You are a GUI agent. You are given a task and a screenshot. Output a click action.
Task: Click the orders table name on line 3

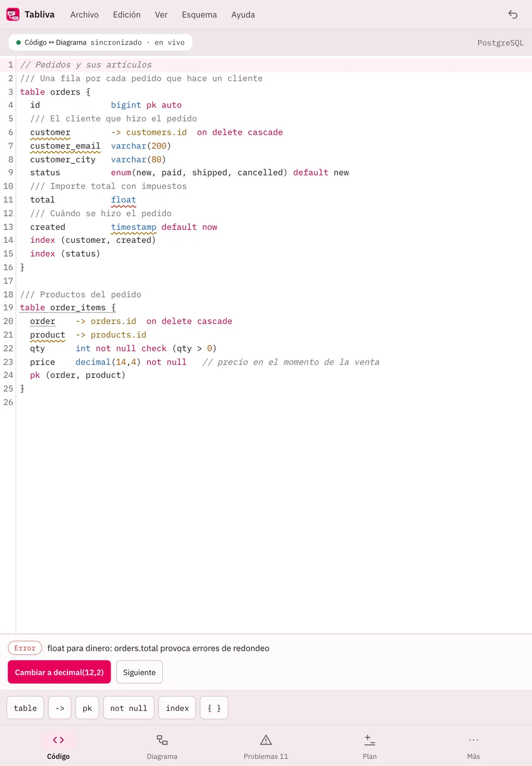(x=65, y=92)
